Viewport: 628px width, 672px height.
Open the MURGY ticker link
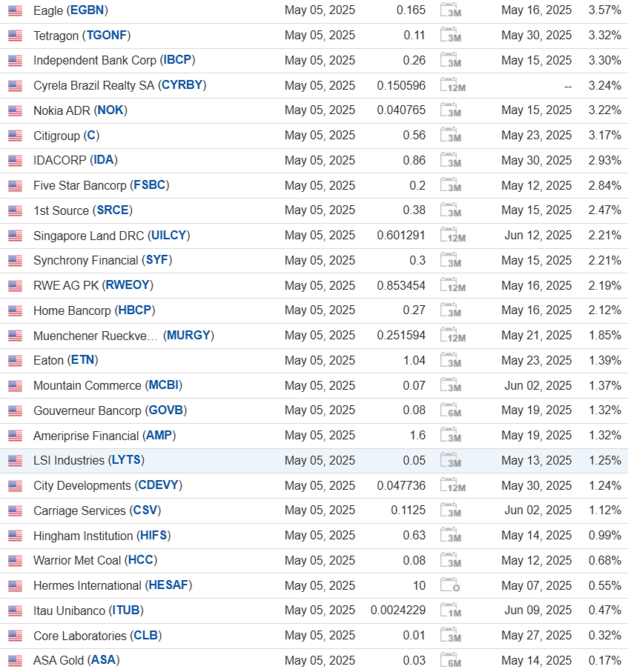pyautogui.click(x=188, y=336)
